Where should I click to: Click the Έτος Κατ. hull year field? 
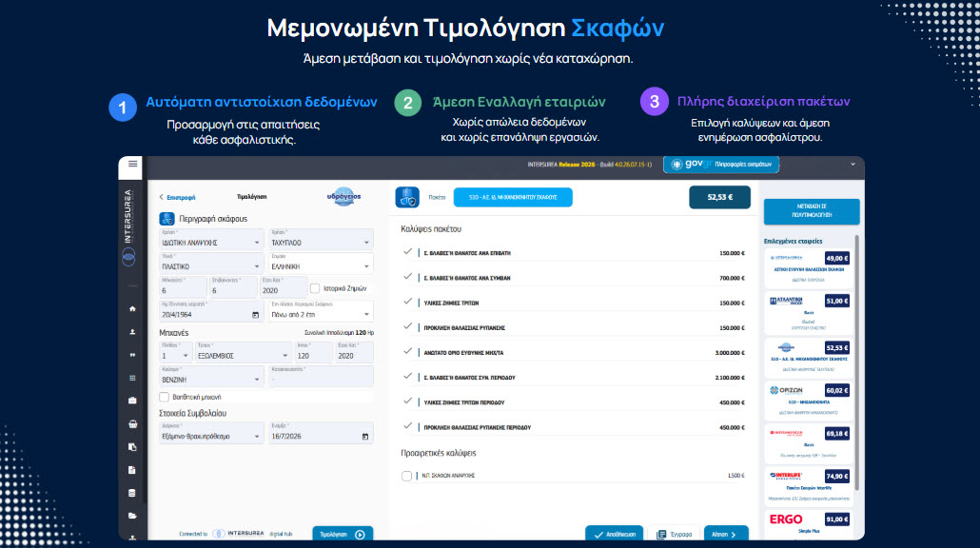point(284,287)
